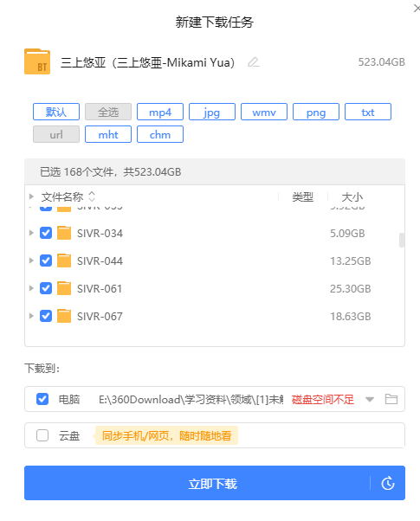Filter files by txt type
The image size is (420, 521).
368,112
